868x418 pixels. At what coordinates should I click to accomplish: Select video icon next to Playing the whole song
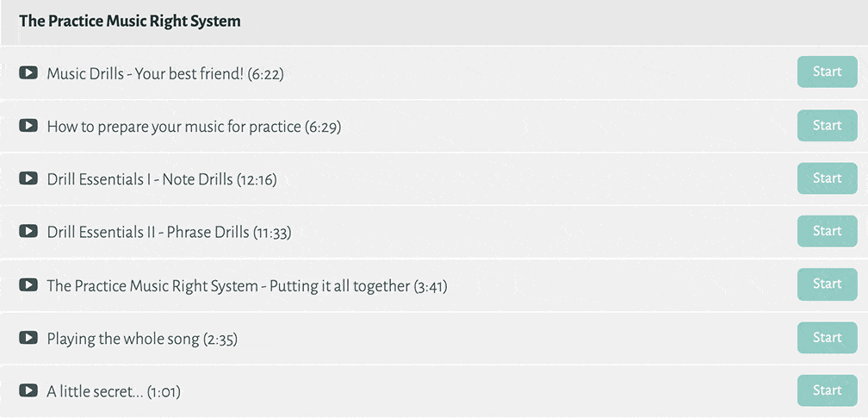[x=28, y=338]
